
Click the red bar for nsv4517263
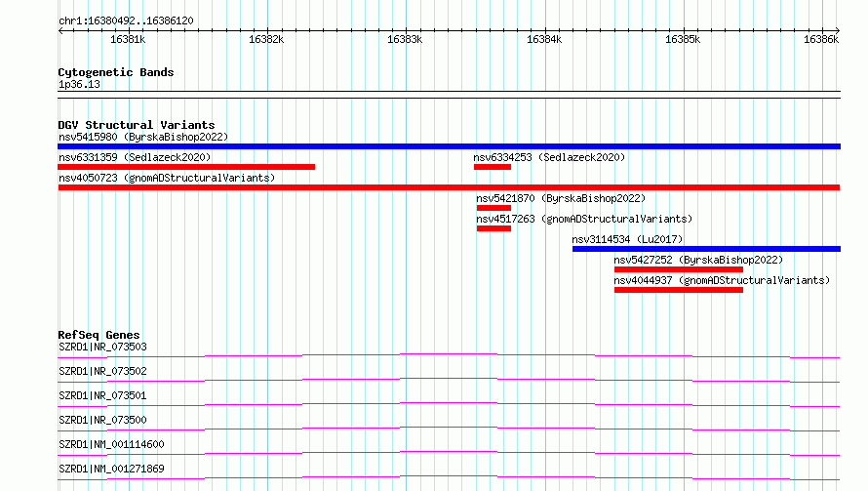click(x=493, y=228)
